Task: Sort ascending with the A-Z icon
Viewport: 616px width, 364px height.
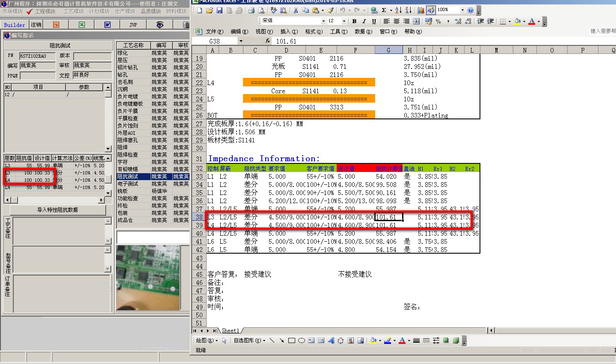Action: [x=399, y=10]
